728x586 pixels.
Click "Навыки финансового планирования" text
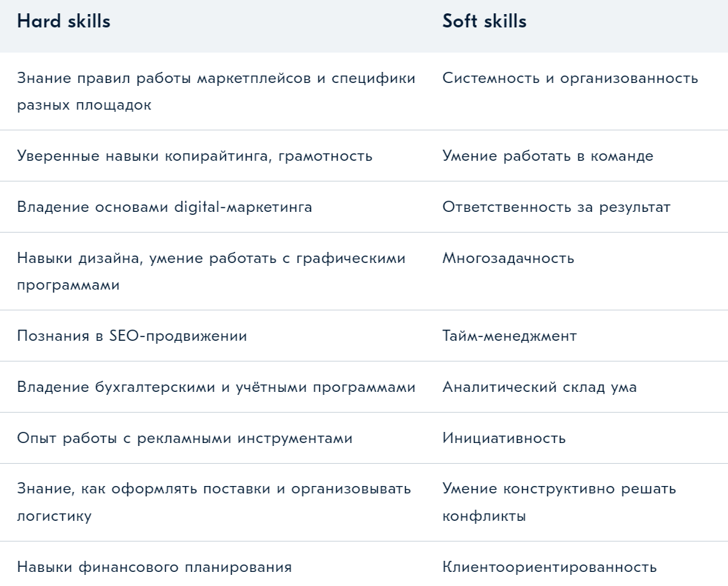(154, 567)
